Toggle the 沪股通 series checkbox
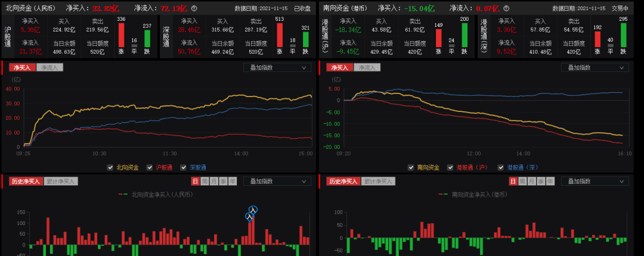 (x=150, y=167)
